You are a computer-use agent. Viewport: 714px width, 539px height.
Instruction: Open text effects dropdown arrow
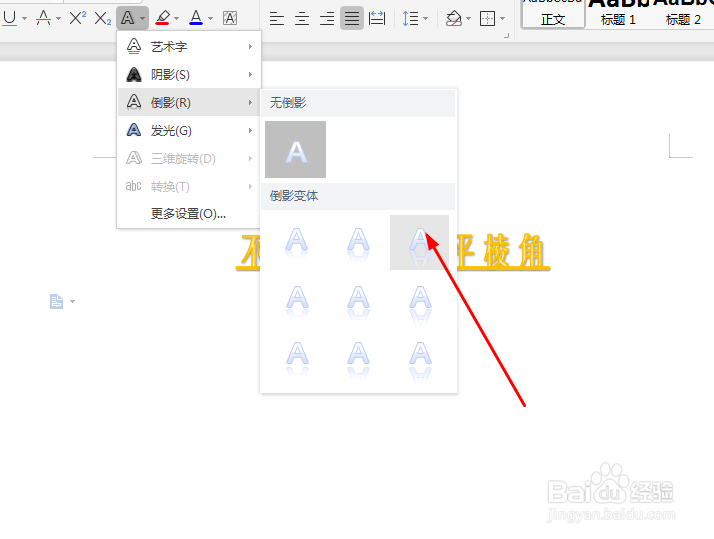(143, 19)
